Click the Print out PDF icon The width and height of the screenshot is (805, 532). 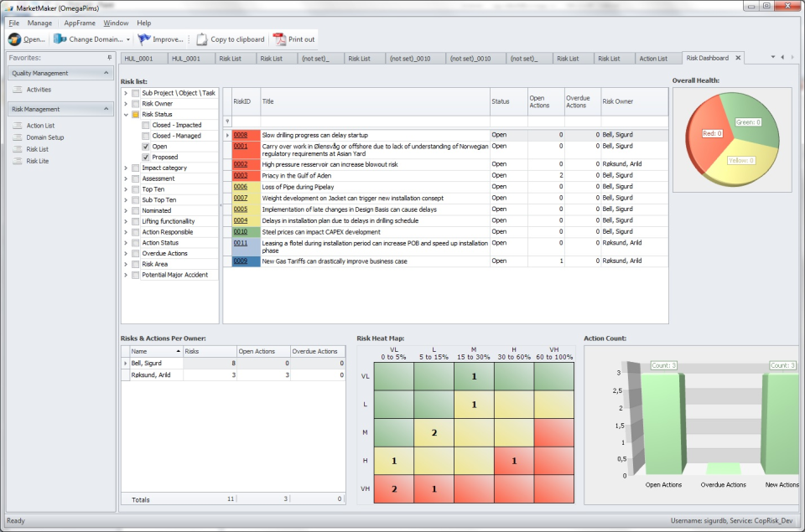pyautogui.click(x=279, y=39)
